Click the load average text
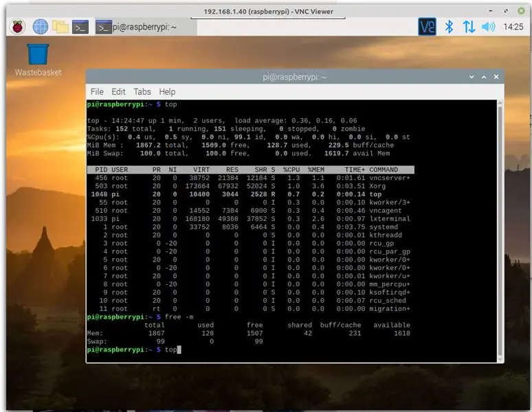532x412 pixels. 296,121
